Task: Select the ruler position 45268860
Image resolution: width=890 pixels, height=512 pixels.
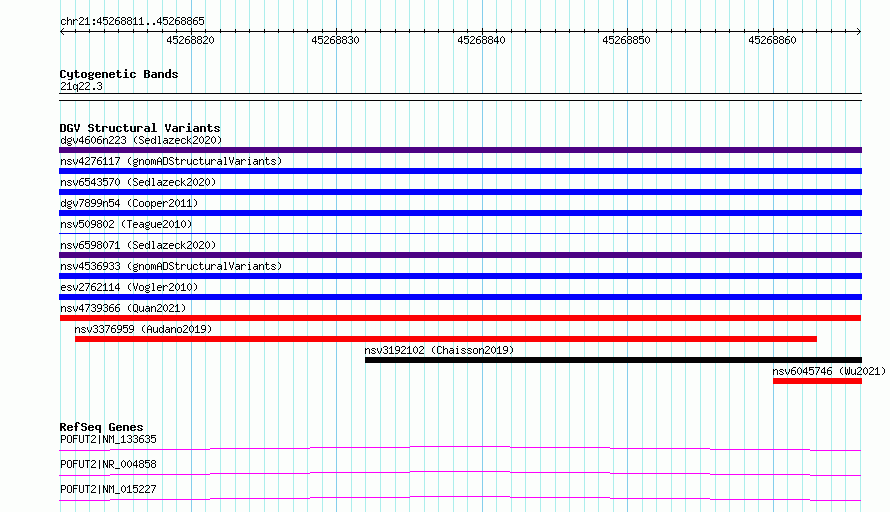Action: (x=773, y=40)
